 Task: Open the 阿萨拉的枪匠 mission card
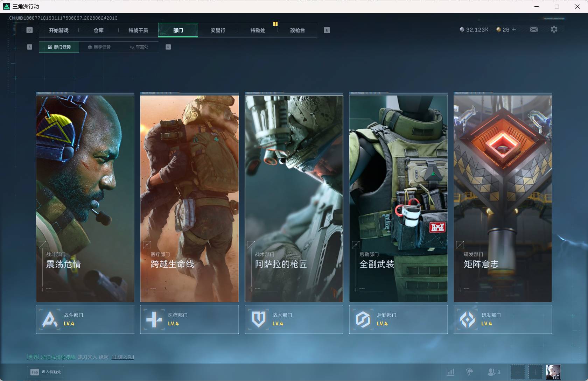(294, 198)
